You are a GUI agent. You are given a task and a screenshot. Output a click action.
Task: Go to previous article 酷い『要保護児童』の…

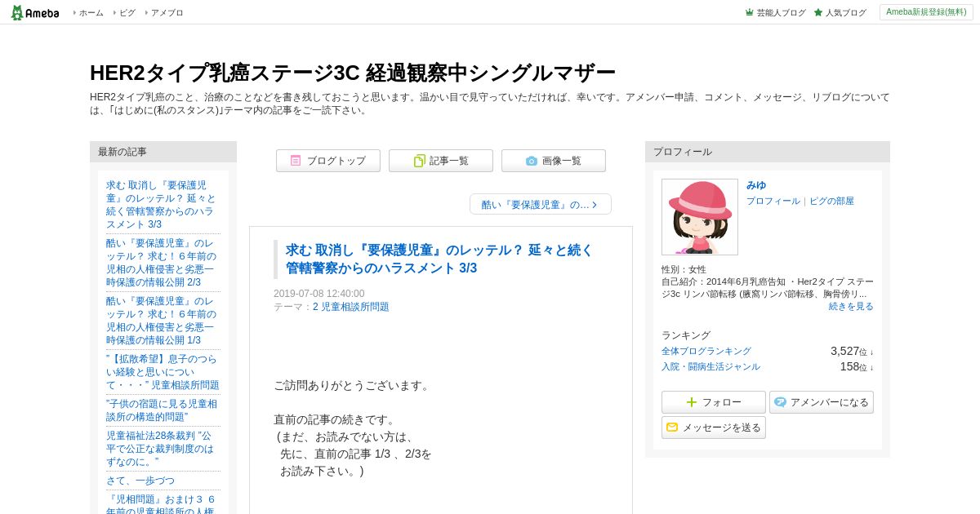click(x=541, y=205)
